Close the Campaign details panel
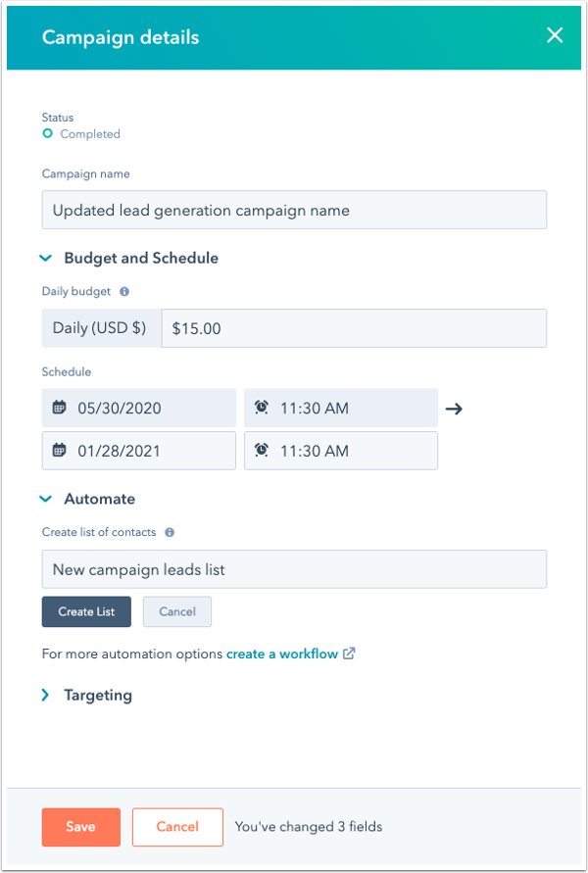The height and width of the screenshot is (873, 588). (x=554, y=35)
